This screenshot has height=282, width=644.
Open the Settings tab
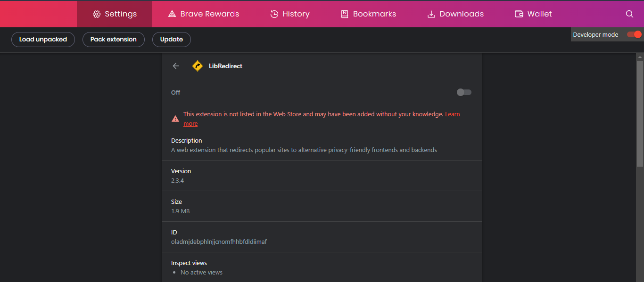pyautogui.click(x=115, y=14)
